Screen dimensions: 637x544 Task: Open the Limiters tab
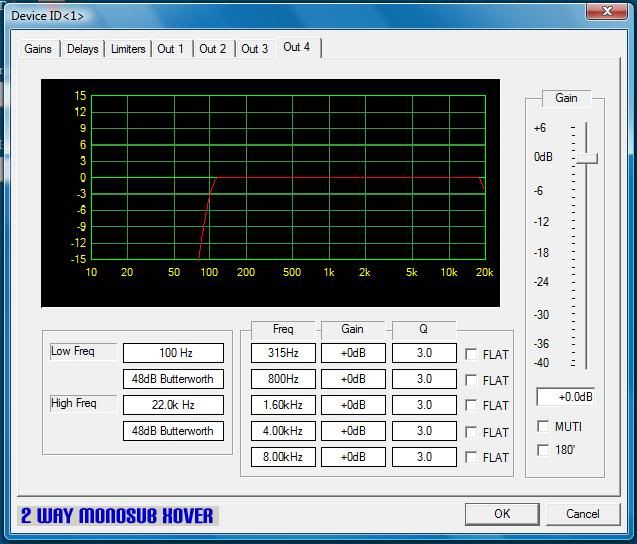tap(128, 49)
